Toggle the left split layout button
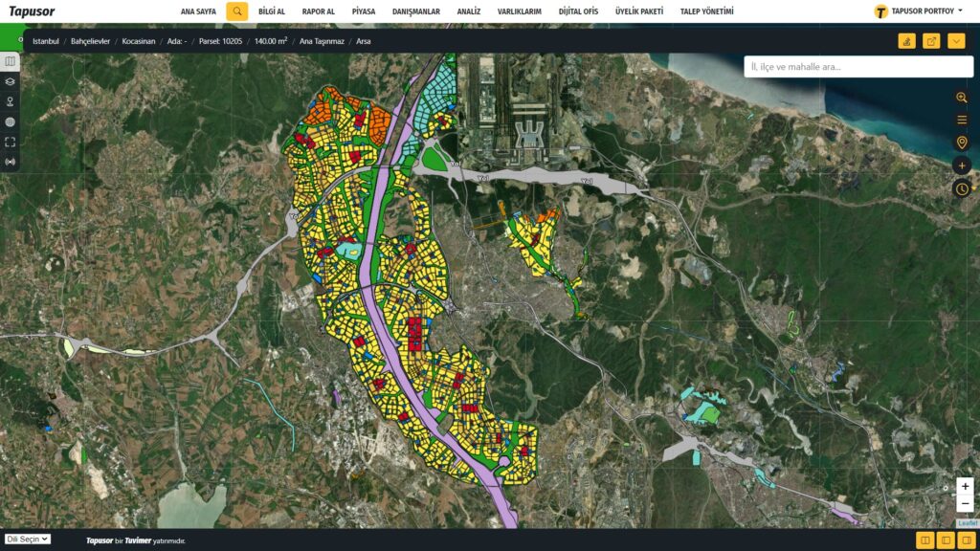 point(925,540)
